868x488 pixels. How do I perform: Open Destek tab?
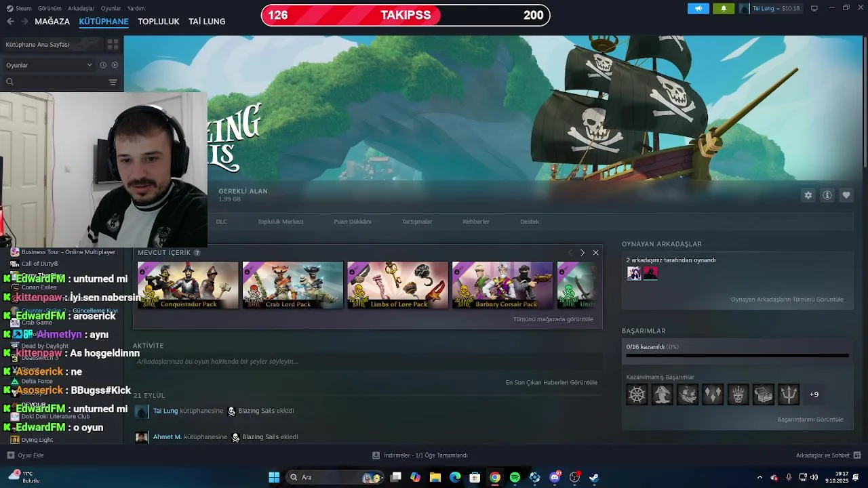pos(530,222)
